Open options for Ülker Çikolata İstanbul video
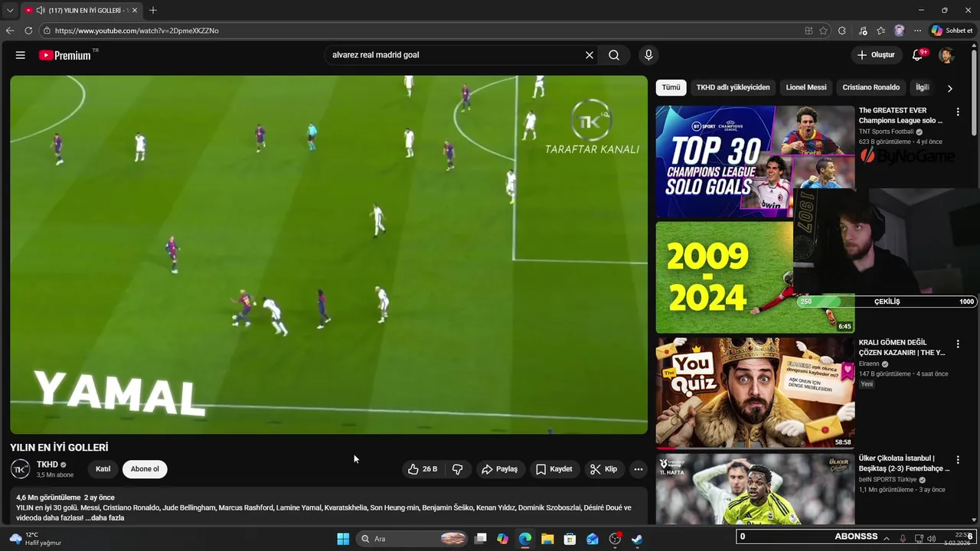The width and height of the screenshot is (980, 551). [957, 460]
